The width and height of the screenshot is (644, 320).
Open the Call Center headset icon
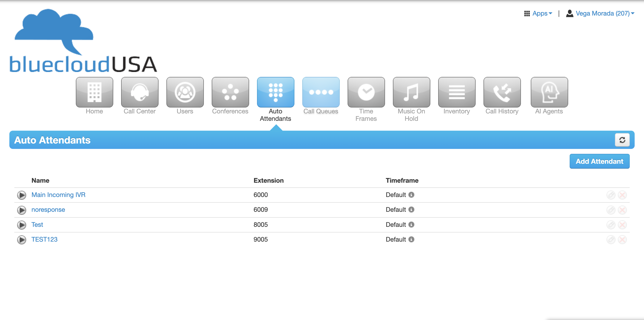click(x=140, y=92)
